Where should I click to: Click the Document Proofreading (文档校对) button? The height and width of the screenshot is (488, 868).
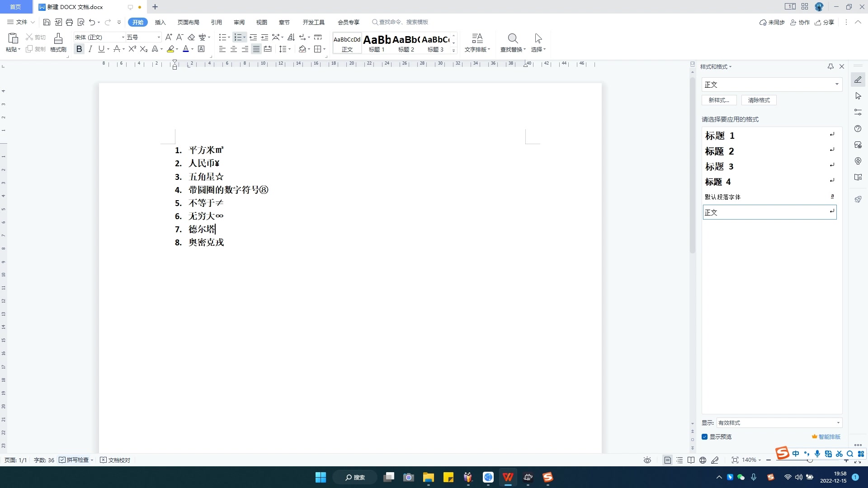tap(115, 460)
